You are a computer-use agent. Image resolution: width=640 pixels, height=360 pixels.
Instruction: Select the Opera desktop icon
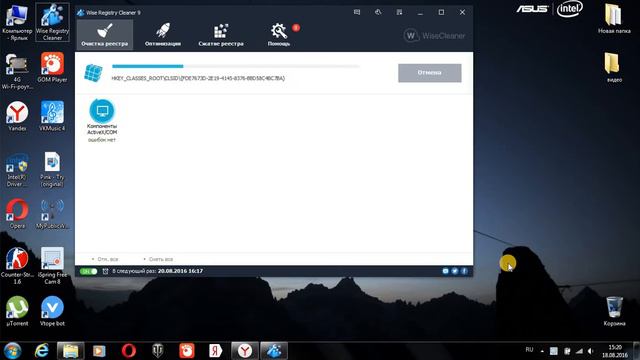click(17, 214)
